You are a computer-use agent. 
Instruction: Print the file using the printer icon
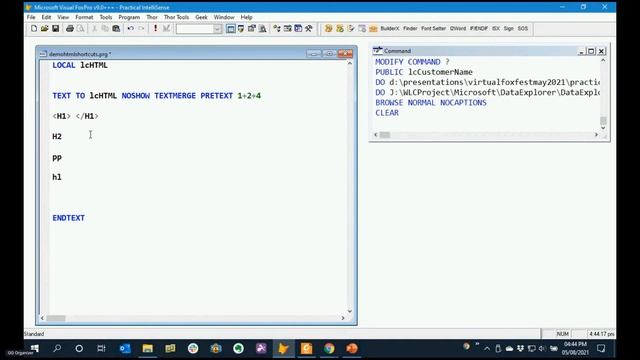[x=70, y=29]
